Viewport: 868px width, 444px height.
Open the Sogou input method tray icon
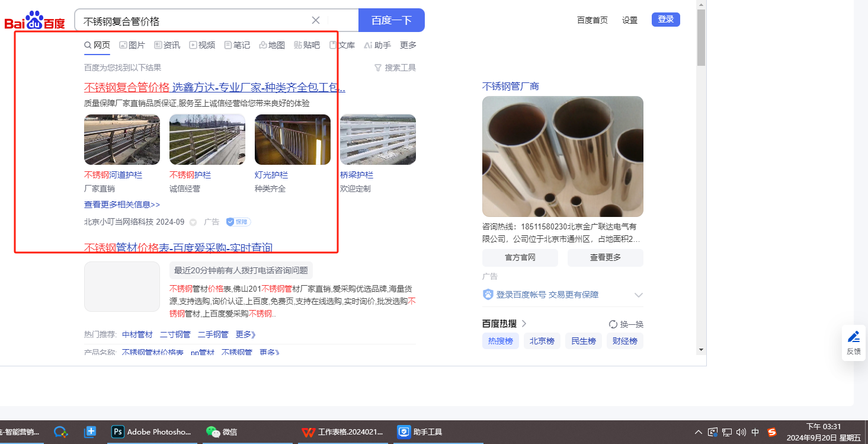772,432
